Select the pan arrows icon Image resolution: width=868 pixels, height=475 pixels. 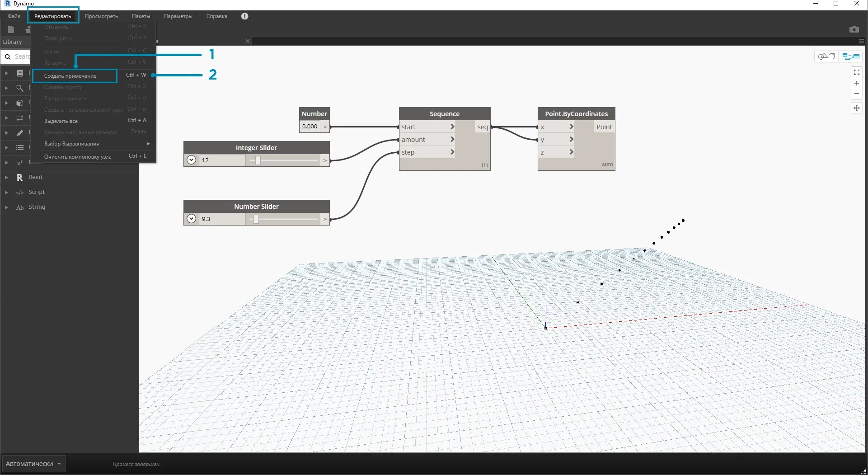856,108
